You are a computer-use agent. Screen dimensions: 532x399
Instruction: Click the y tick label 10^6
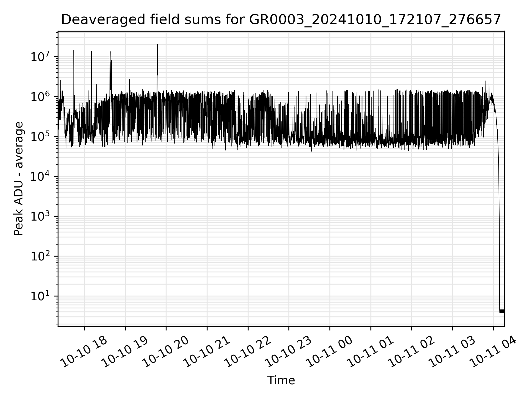[x=40, y=96]
